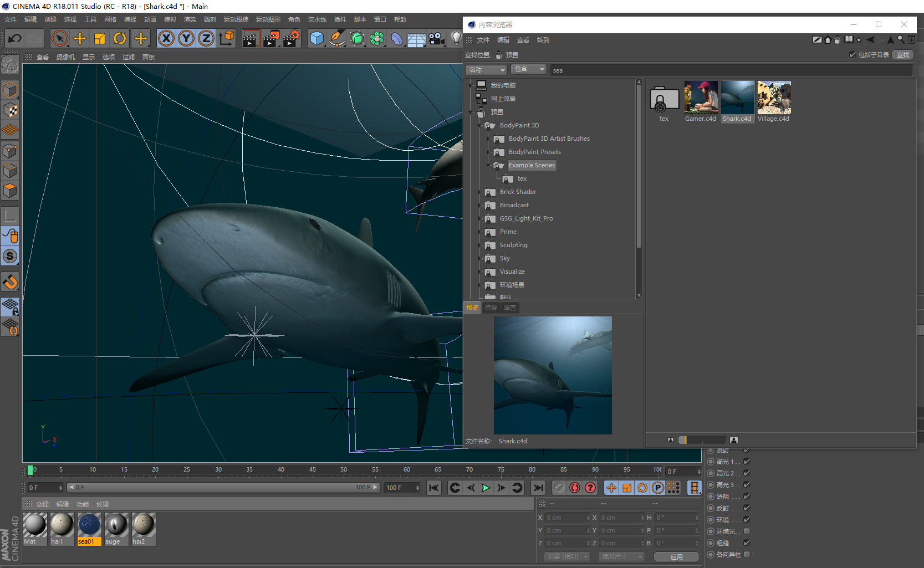Switch to the 信息 tab in Content Browser
924x568 pixels.
pyautogui.click(x=491, y=308)
